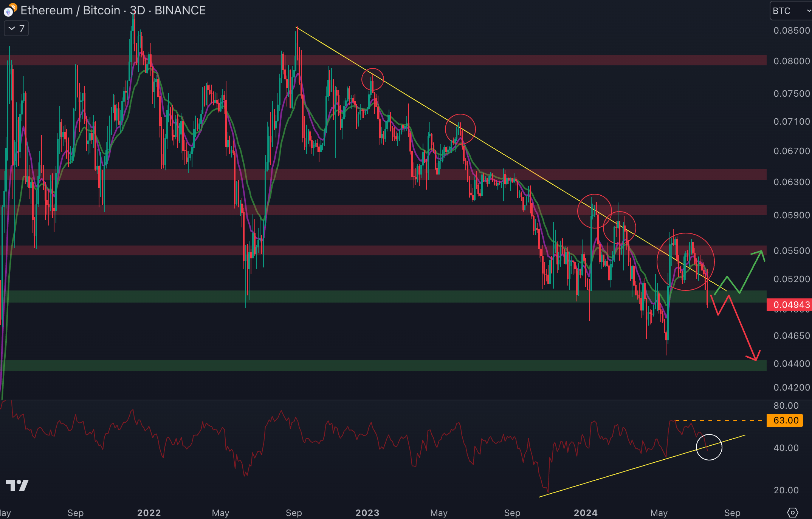Click the red 0.04943 current price label
This screenshot has height=519, width=812.
789,304
